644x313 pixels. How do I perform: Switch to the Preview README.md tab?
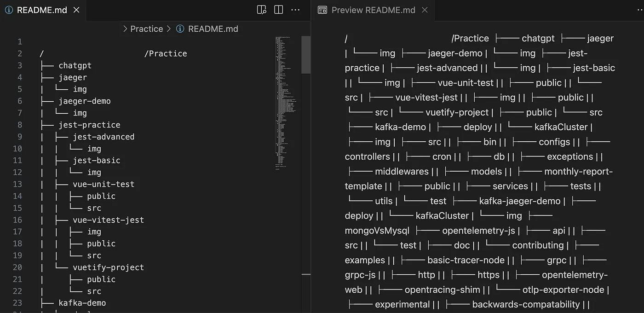coord(373,10)
